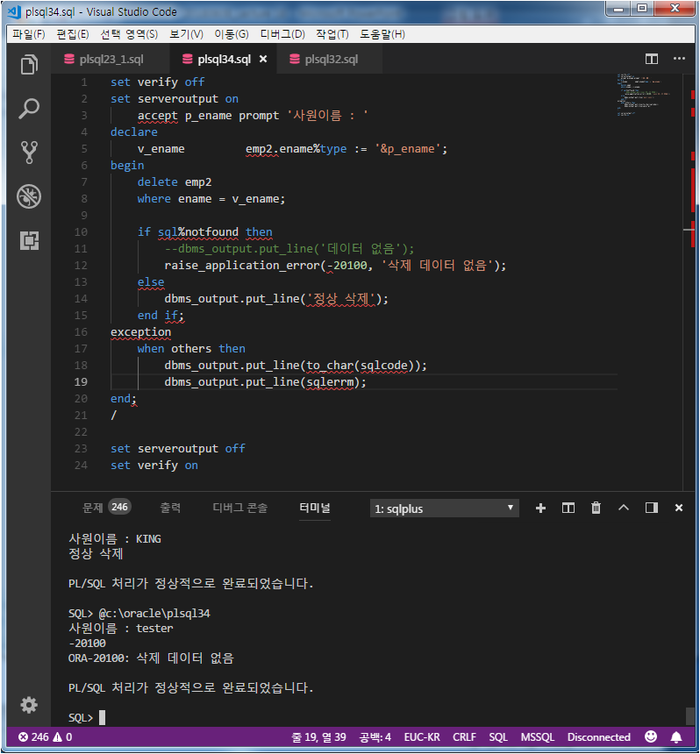Switch to the 출력 panel tab
700x754 pixels.
click(x=170, y=508)
